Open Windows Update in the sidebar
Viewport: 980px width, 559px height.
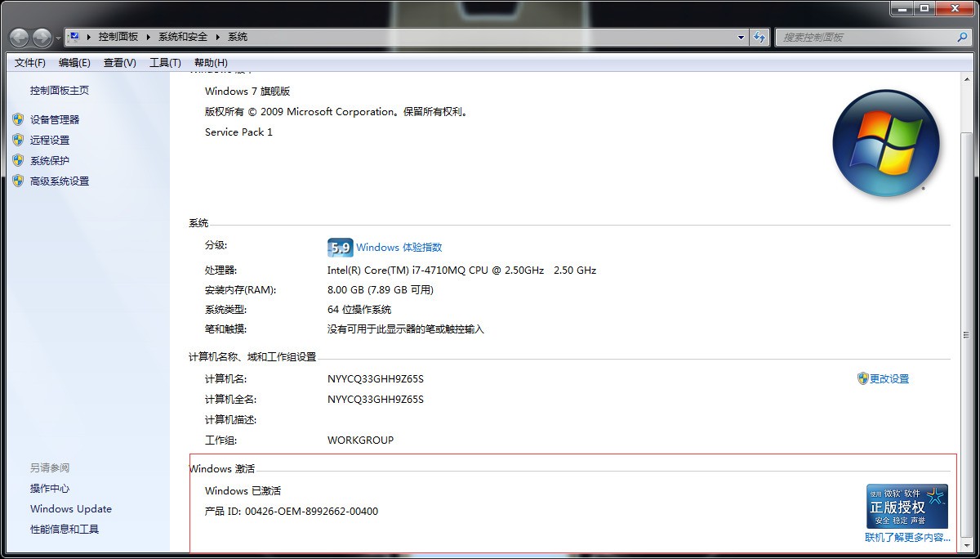[71, 509]
